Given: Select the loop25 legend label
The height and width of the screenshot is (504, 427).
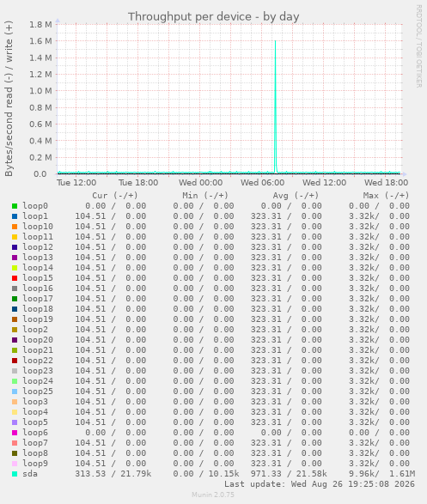Looking at the screenshot, I should click(x=38, y=392).
